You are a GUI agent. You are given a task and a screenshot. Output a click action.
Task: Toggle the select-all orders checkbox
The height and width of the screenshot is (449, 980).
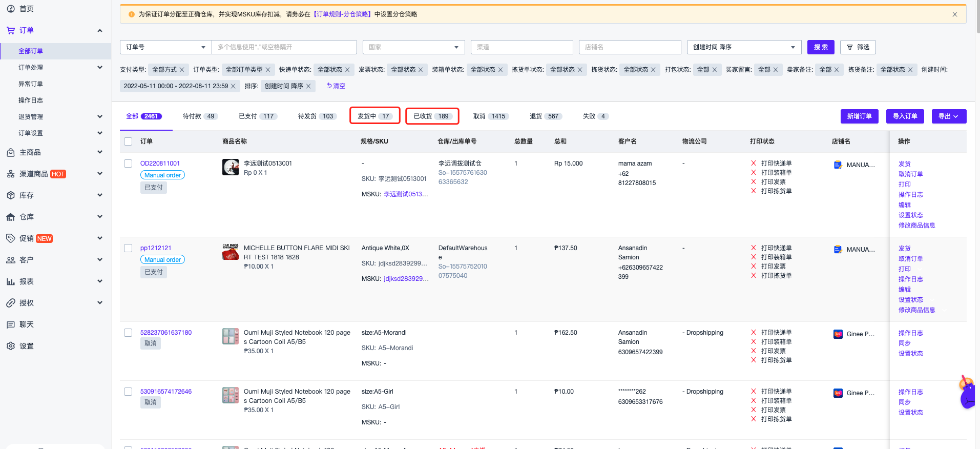[x=128, y=141]
